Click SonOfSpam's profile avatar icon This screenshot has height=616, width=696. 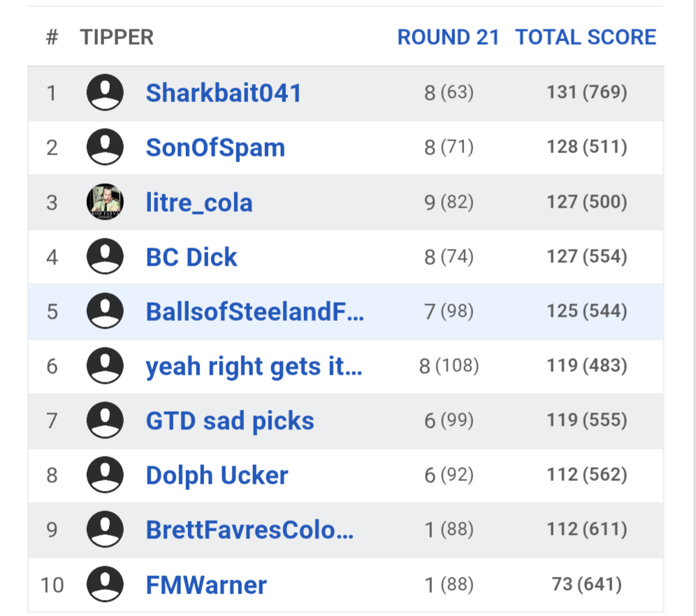pyautogui.click(x=105, y=147)
